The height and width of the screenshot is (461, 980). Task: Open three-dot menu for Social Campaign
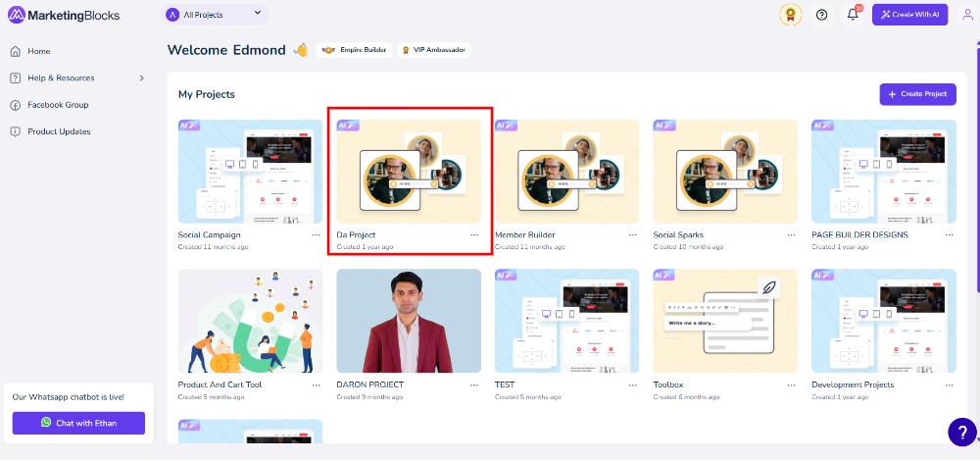point(317,235)
